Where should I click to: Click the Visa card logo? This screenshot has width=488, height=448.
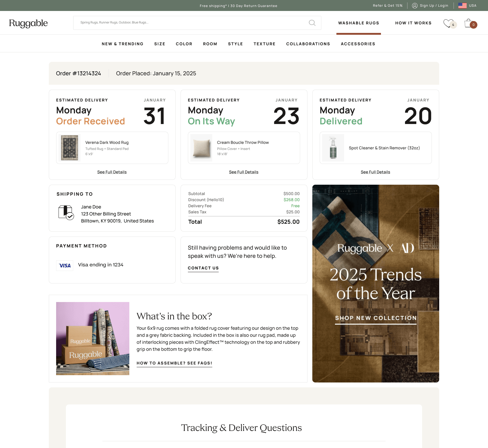(x=65, y=265)
